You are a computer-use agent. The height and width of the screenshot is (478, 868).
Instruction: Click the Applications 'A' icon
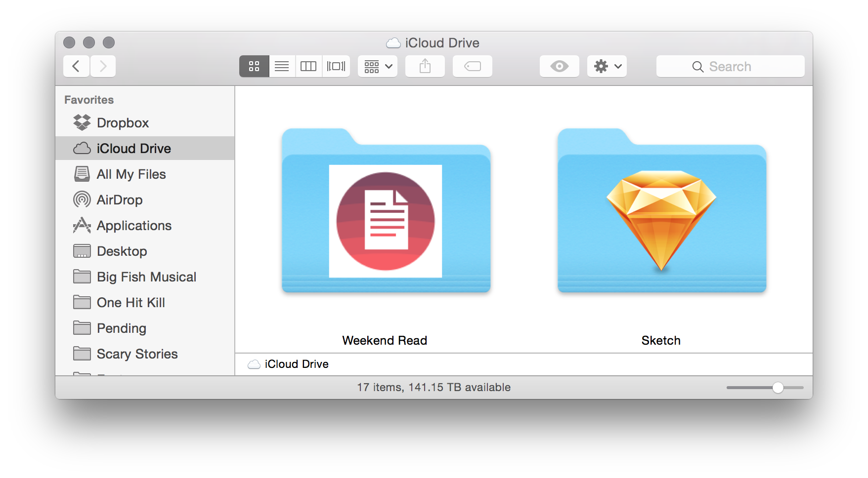[x=82, y=225]
